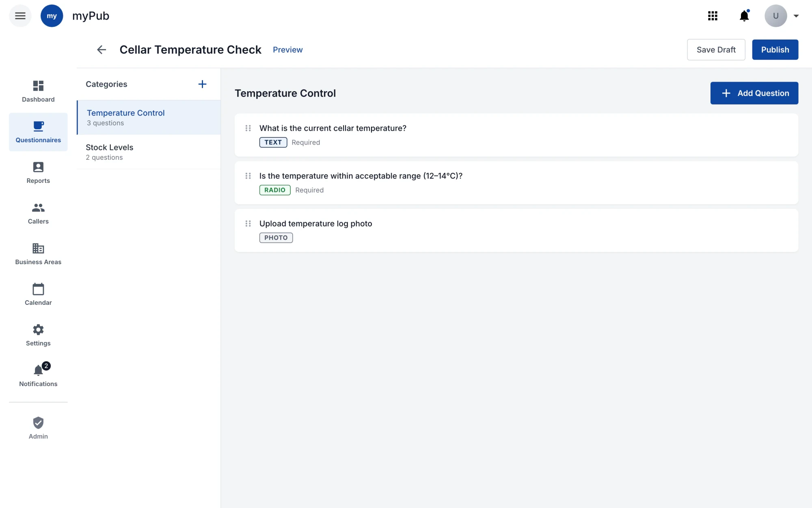Open Settings in the sidebar
The image size is (812, 508).
point(38,335)
